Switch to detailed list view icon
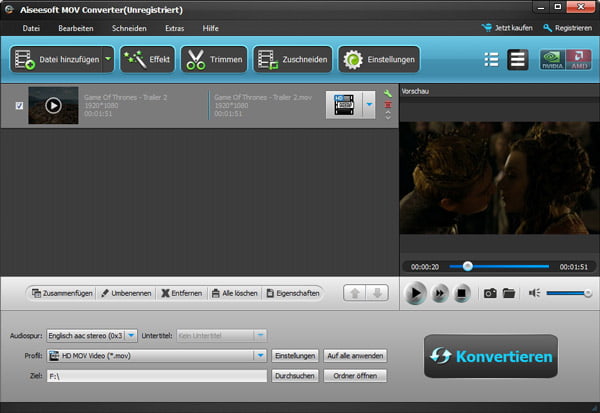The width and height of the screenshot is (600, 413). point(517,59)
